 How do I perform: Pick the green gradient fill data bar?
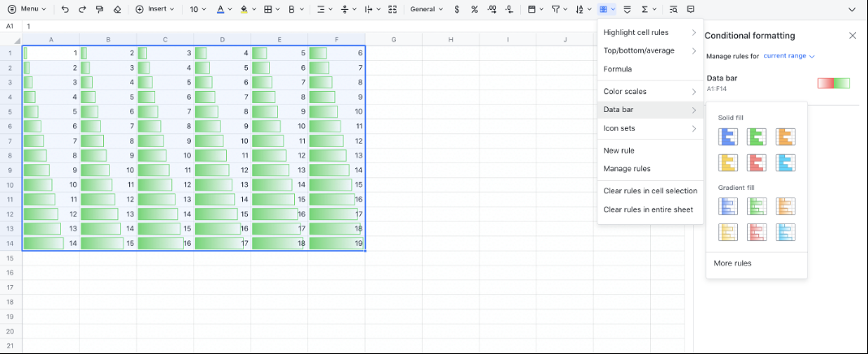coord(757,206)
